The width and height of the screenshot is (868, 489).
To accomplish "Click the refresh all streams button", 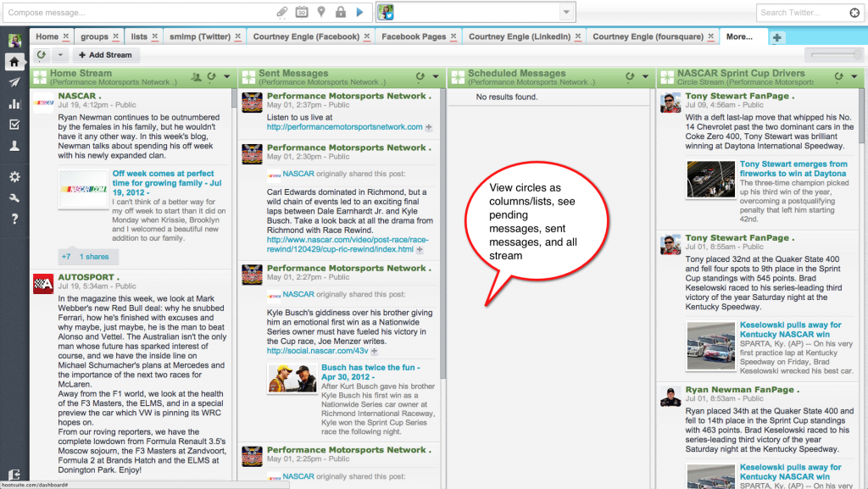I will point(41,55).
